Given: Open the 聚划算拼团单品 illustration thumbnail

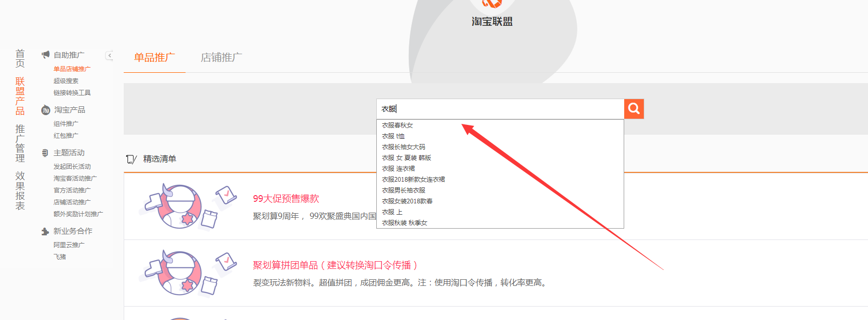Looking at the screenshot, I should tap(188, 273).
